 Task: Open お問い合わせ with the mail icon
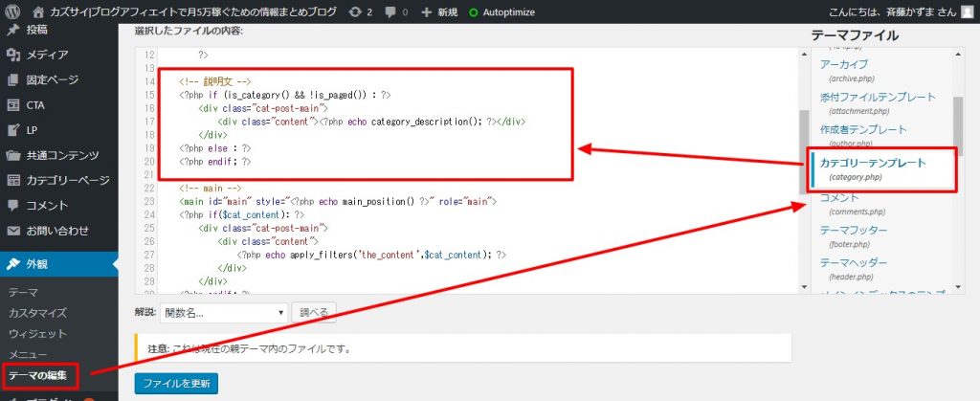pos(56,230)
